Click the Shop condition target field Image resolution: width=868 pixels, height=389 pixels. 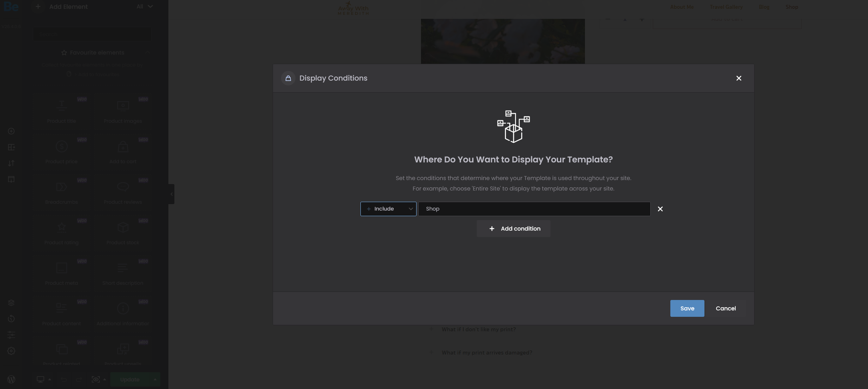(534, 209)
